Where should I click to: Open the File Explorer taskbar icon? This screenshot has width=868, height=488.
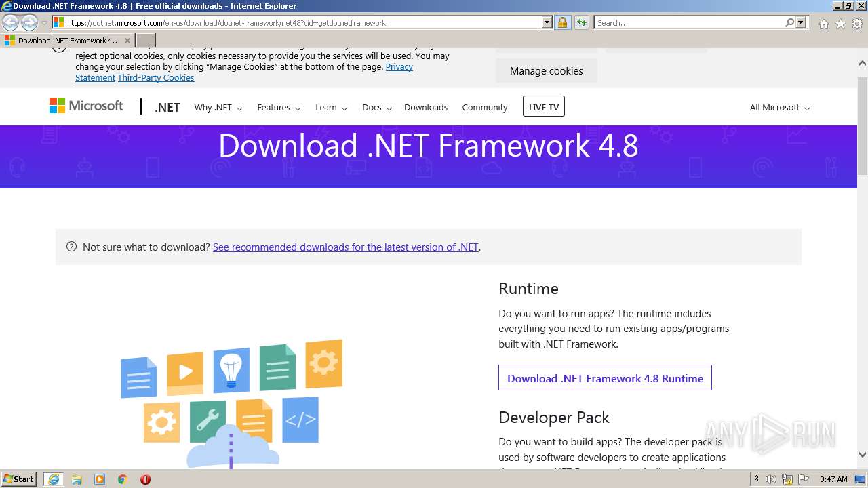[77, 479]
